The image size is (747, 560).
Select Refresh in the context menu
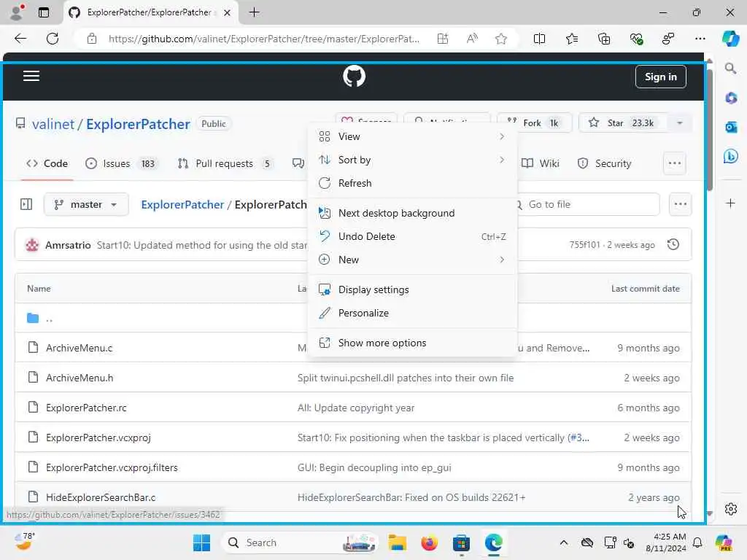[413, 183]
